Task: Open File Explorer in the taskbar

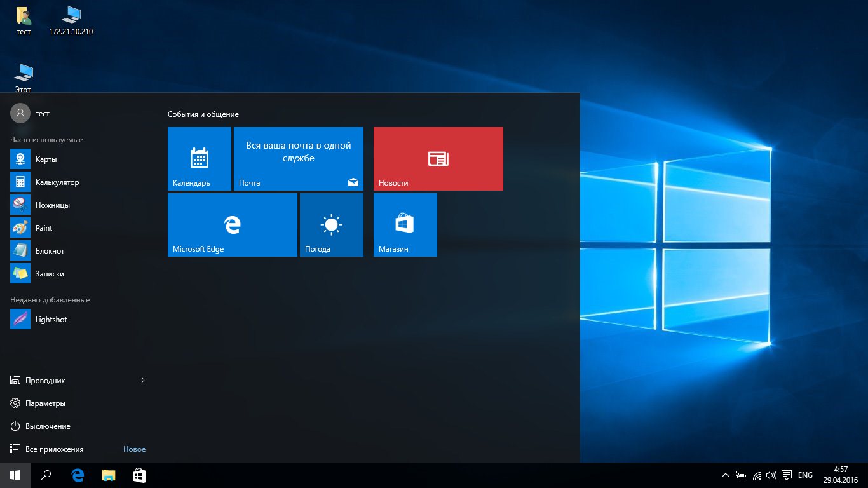Action: (109, 475)
